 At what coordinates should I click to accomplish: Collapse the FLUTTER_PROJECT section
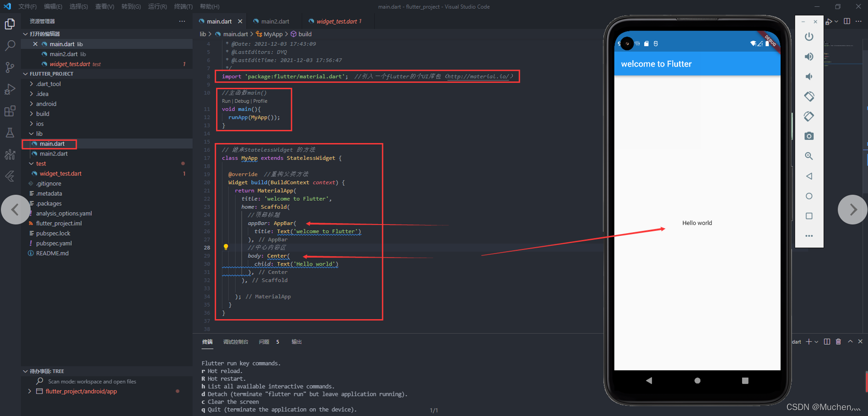(x=26, y=74)
